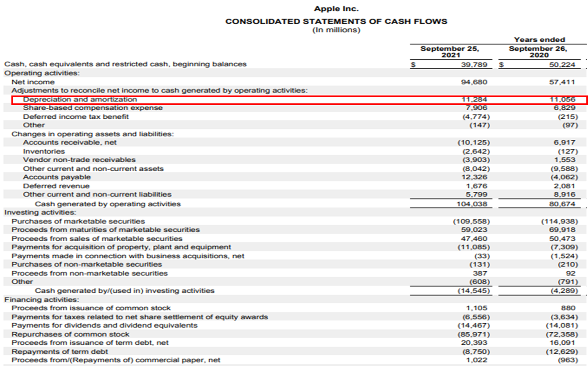588x366 pixels.
Task: Click 'Proceeds from sales of marketable securities'
Action: [x=97, y=239]
